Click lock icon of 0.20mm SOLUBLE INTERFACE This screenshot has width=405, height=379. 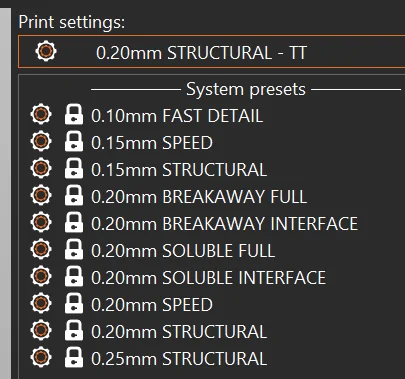74,276
